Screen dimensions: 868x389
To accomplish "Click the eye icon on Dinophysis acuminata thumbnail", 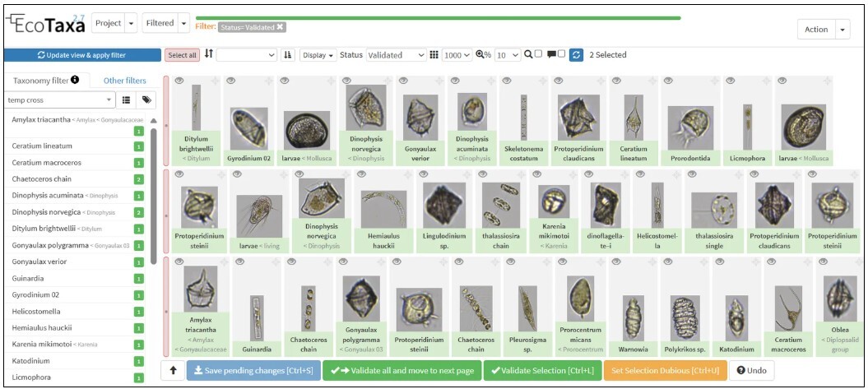I will click(454, 81).
